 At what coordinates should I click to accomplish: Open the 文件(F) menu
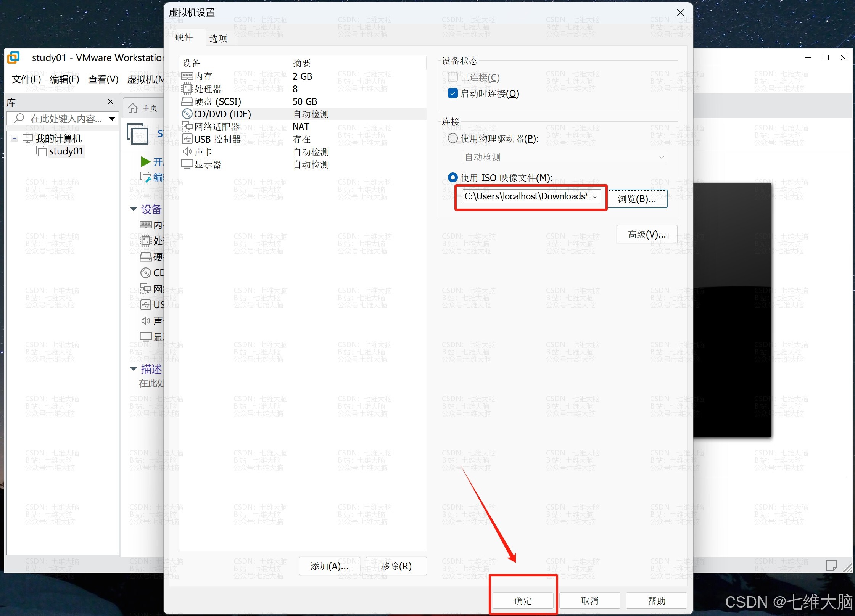(x=26, y=79)
